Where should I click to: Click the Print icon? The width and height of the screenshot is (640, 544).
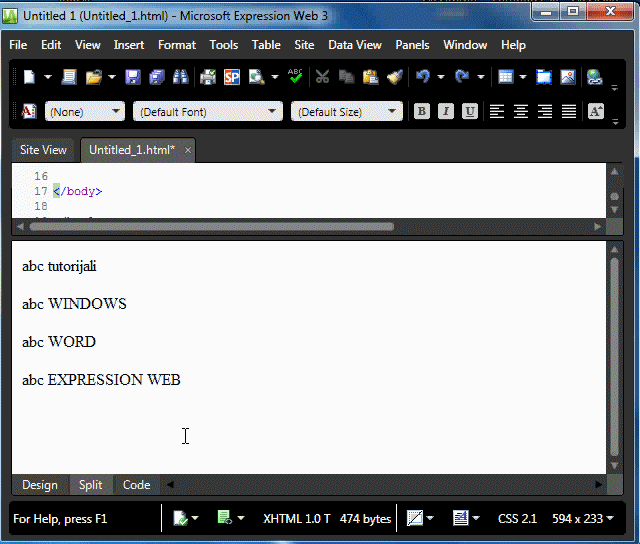(208, 77)
